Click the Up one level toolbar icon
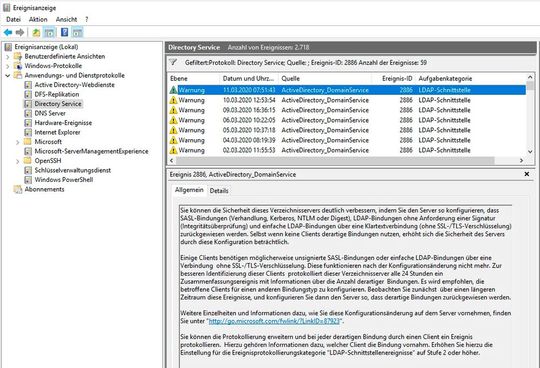Screen dimensions: 540x368 tap(36, 32)
